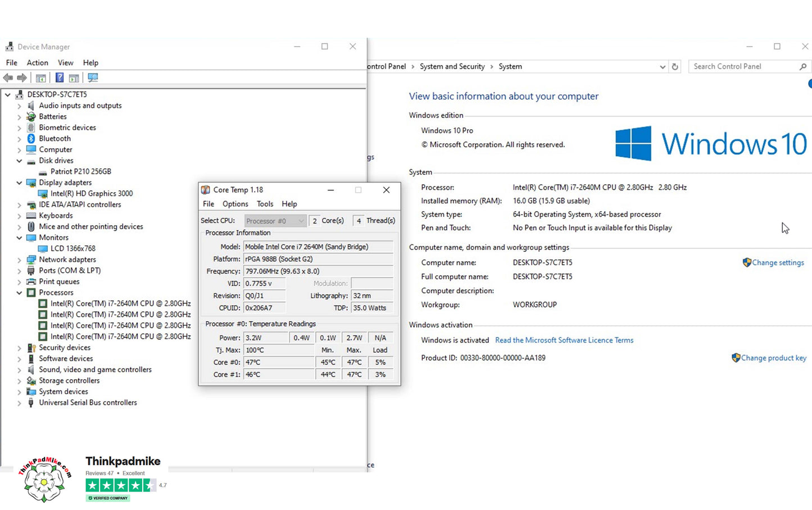Collapse the Display adapters category

(x=19, y=183)
